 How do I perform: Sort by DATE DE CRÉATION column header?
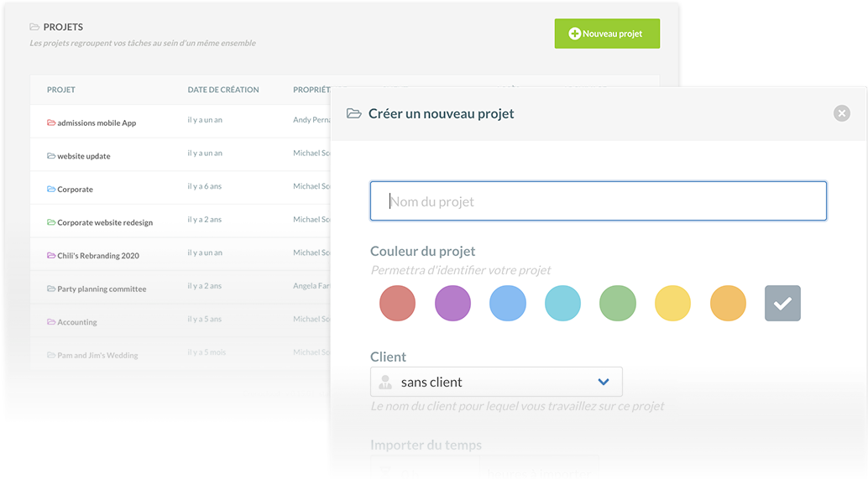click(x=223, y=90)
